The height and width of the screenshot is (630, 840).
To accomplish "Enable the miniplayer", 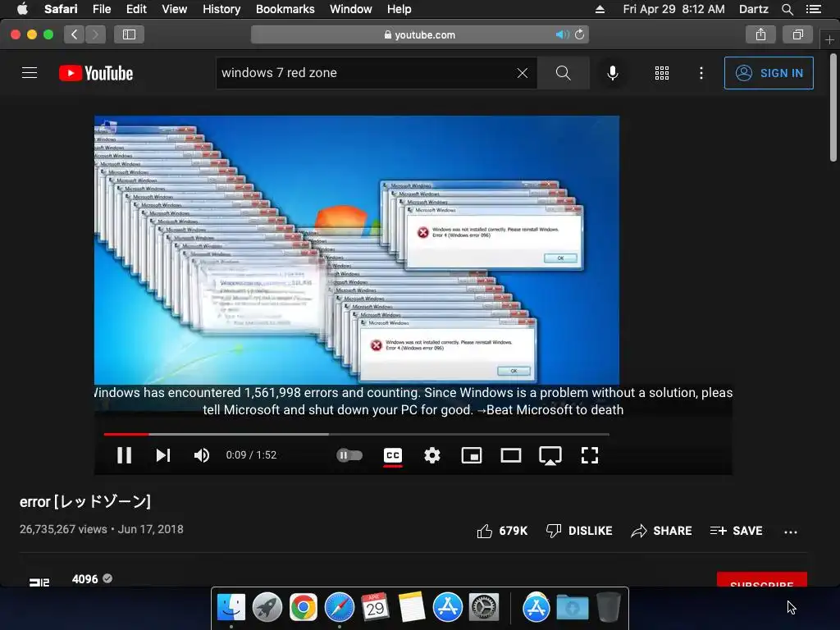I will pos(472,455).
